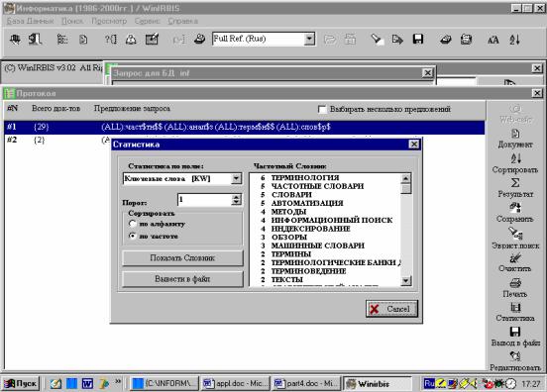The image size is (547, 392).
Task: Decrease the Порог threshold with down arrow
Action: pyautogui.click(x=236, y=203)
